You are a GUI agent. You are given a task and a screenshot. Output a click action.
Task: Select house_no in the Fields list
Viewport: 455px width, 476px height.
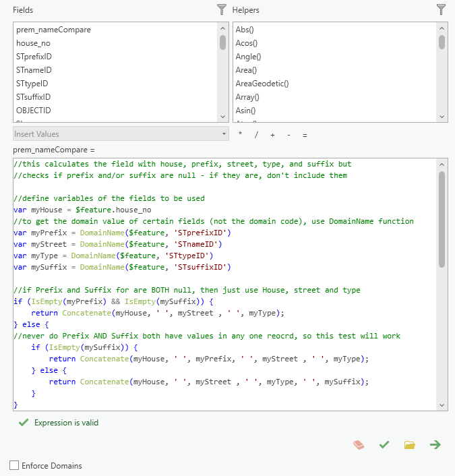(34, 43)
